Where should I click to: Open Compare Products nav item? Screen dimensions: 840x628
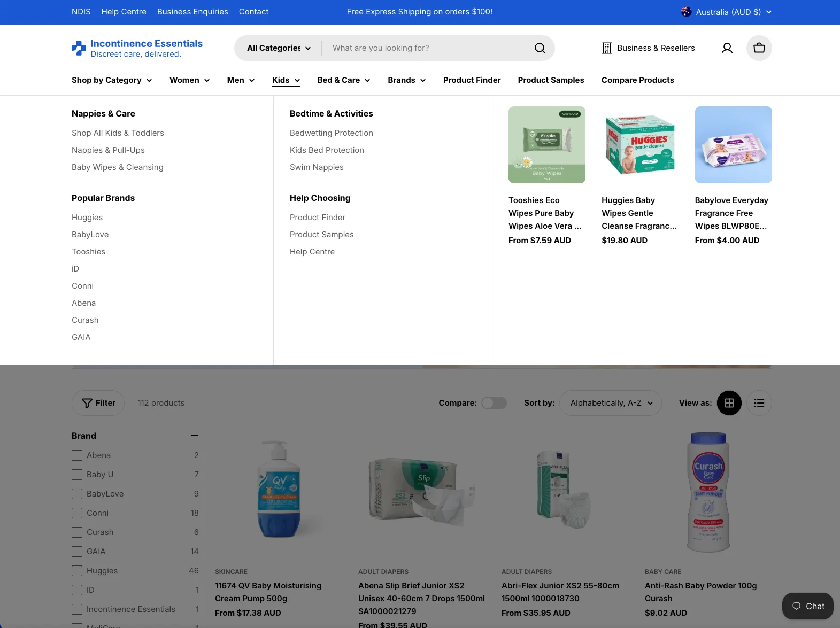pos(638,80)
